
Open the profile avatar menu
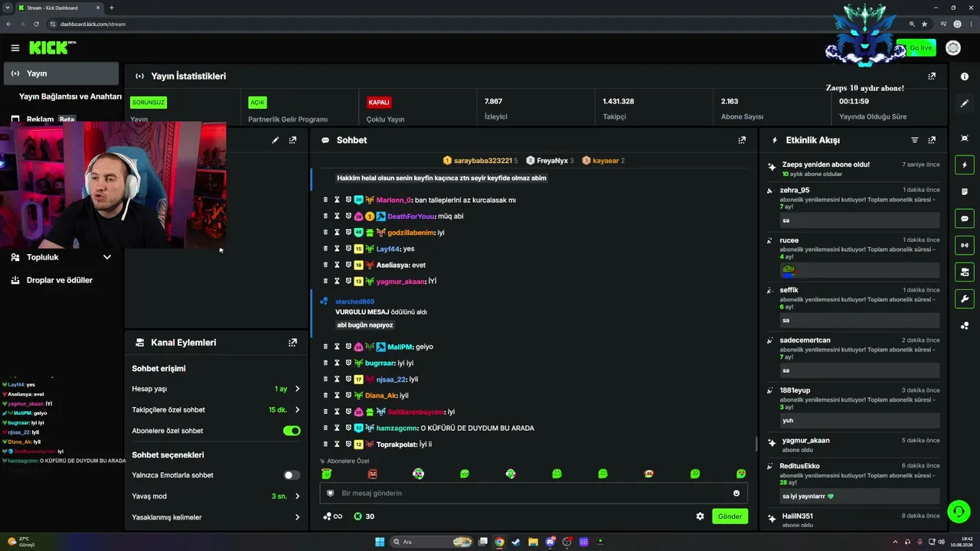click(953, 48)
